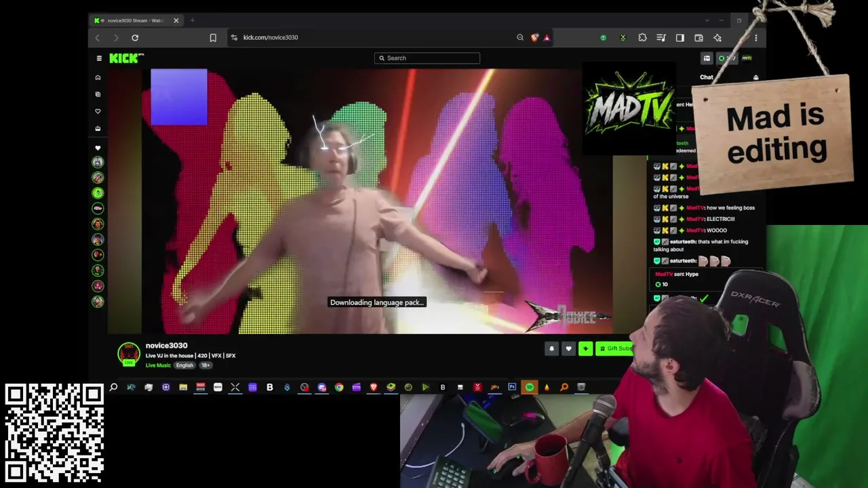Open Brave browser icon on the taskbar
Image resolution: width=868 pixels, height=488 pixels.
[x=374, y=387]
